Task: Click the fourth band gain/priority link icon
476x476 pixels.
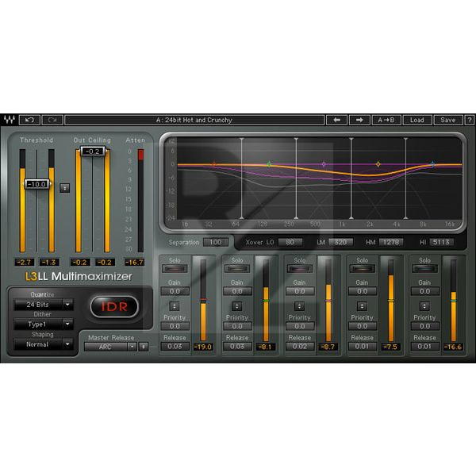Action: coord(362,306)
